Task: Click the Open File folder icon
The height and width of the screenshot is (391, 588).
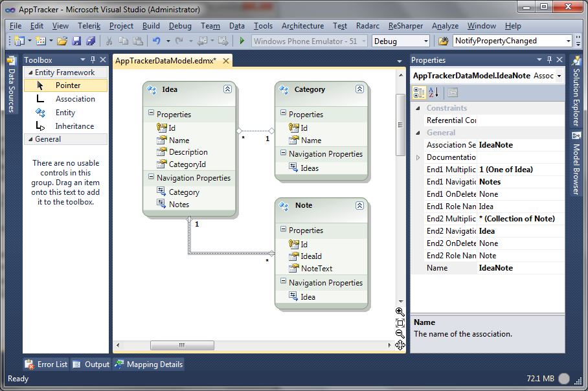Action: pos(62,41)
